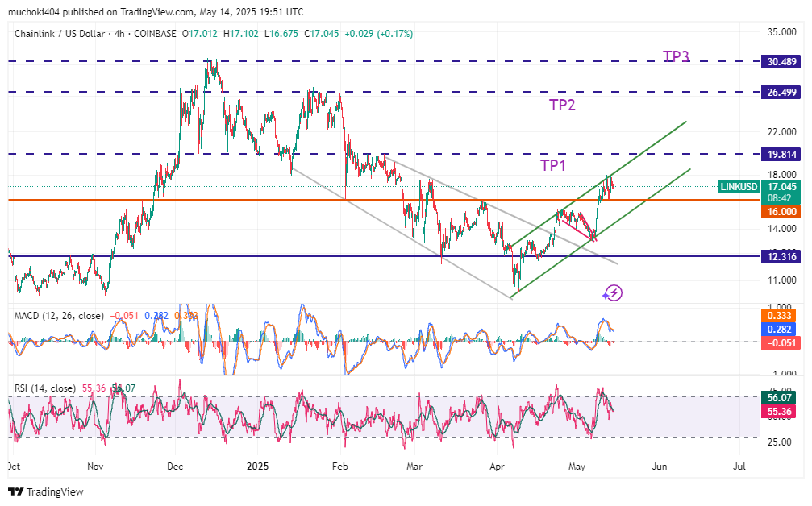This screenshot has height=506, width=812.
Task: Click the TradingView logo at bottom left
Action: click(46, 491)
